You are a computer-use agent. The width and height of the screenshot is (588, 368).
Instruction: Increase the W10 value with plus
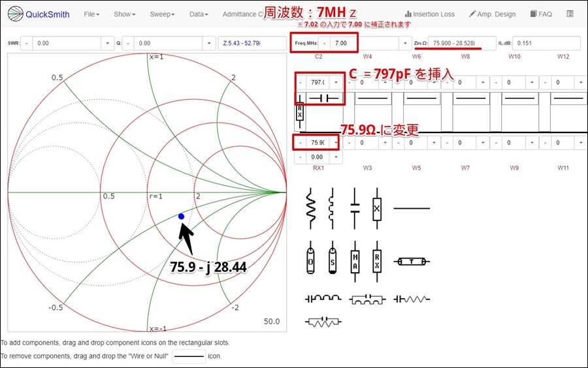[532, 82]
